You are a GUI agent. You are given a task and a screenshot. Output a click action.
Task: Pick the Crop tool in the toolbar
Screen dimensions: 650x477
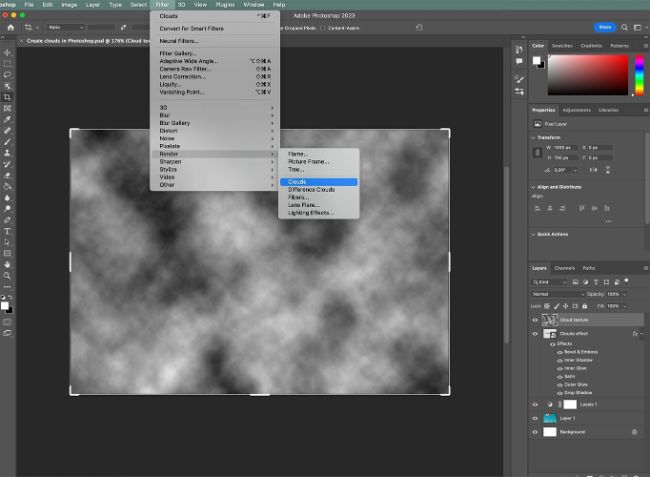click(x=8, y=97)
